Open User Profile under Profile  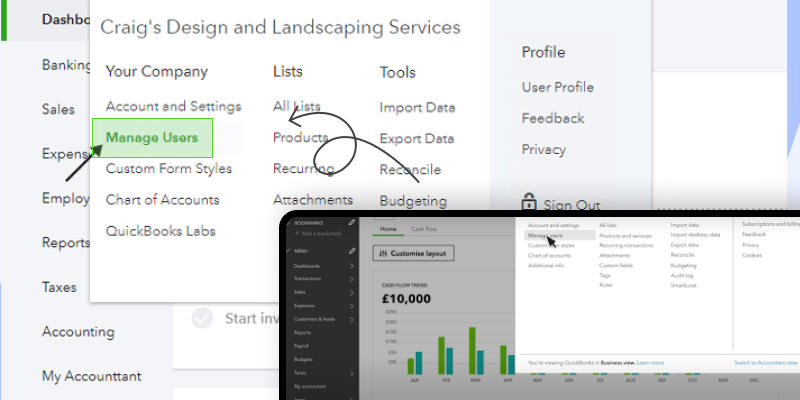558,87
